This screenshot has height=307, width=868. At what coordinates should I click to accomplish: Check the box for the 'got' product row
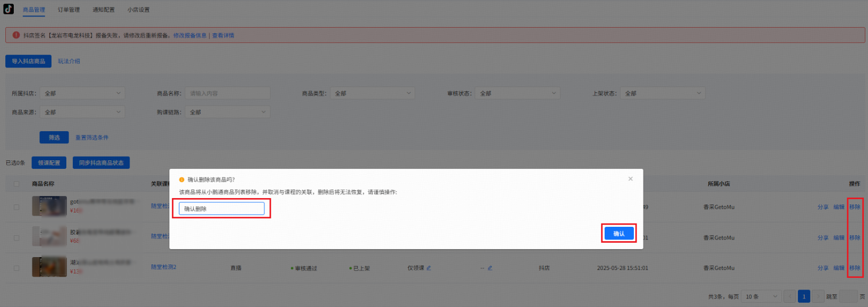(x=16, y=207)
